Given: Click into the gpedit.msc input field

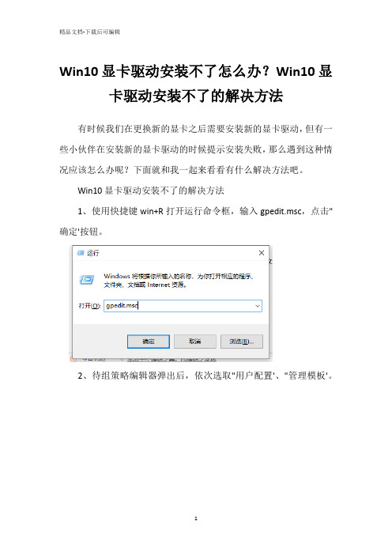Looking at the screenshot, I should pyautogui.click(x=183, y=306).
